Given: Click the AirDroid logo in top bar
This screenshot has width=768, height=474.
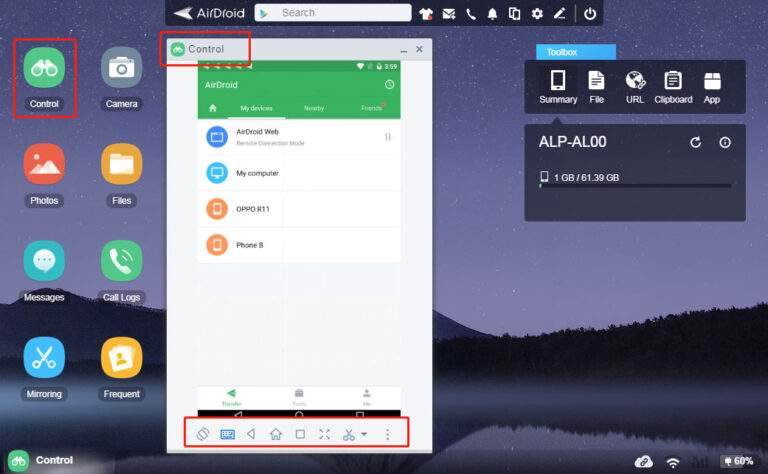Looking at the screenshot, I should [209, 13].
